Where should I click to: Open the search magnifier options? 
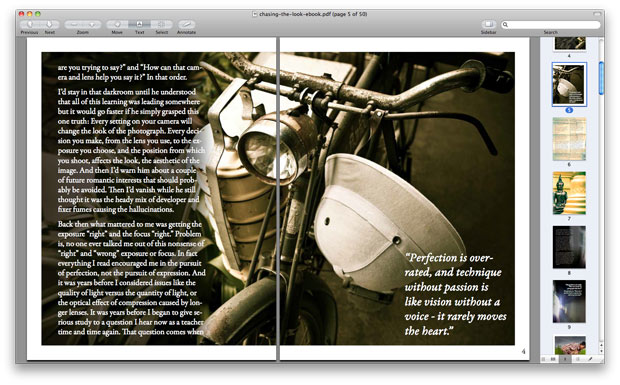coord(505,25)
